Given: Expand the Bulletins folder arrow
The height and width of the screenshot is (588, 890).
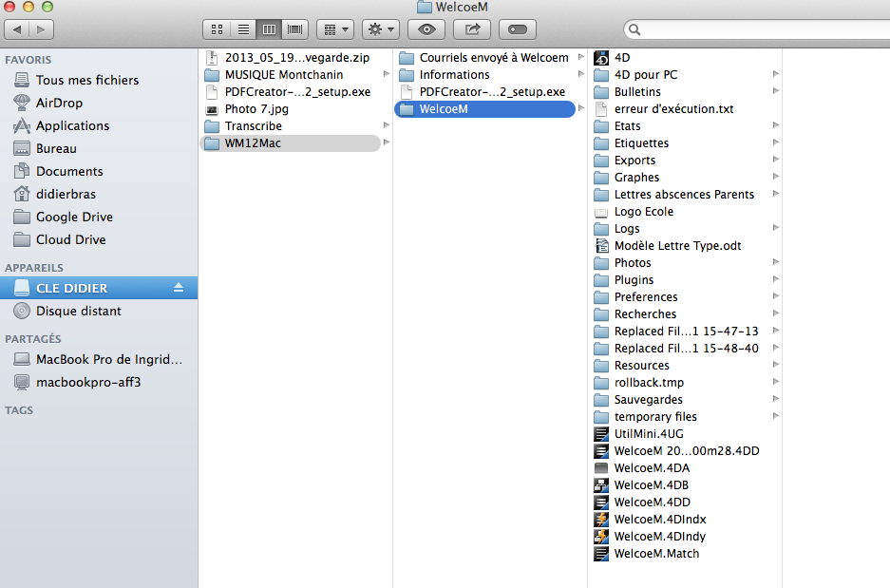Looking at the screenshot, I should pyautogui.click(x=776, y=91).
